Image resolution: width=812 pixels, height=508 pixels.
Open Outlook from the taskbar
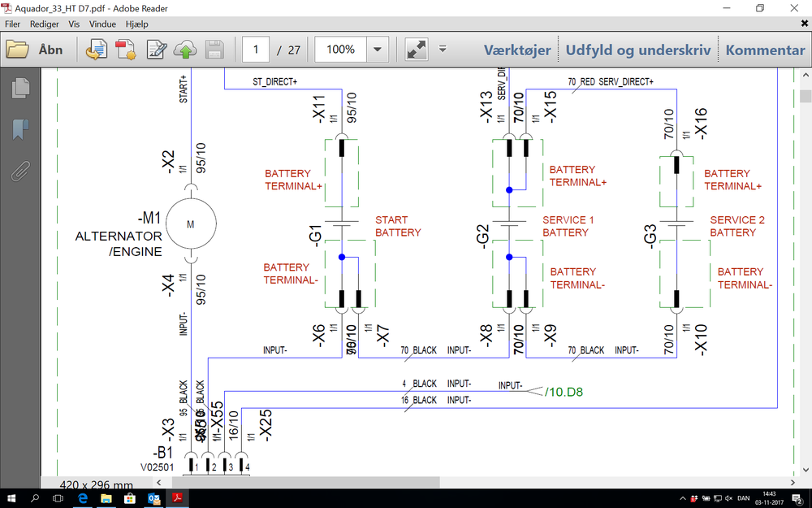(x=153, y=499)
